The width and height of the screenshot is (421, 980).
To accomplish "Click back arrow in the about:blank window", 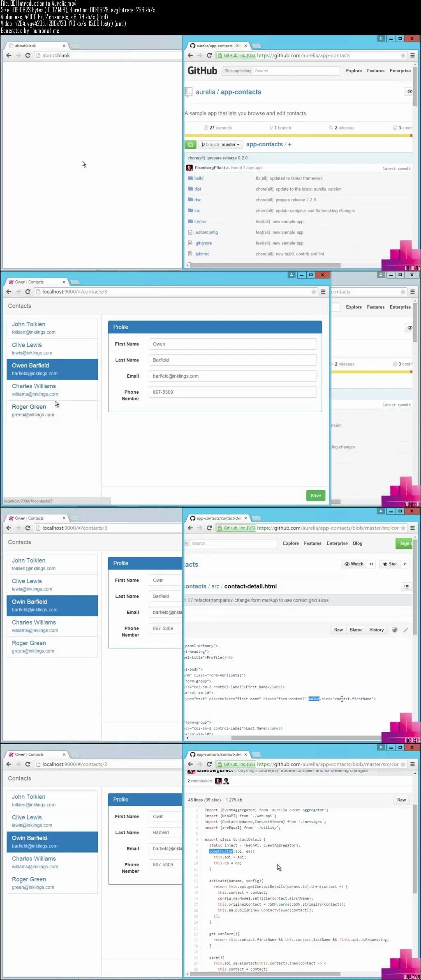I will (9, 55).
